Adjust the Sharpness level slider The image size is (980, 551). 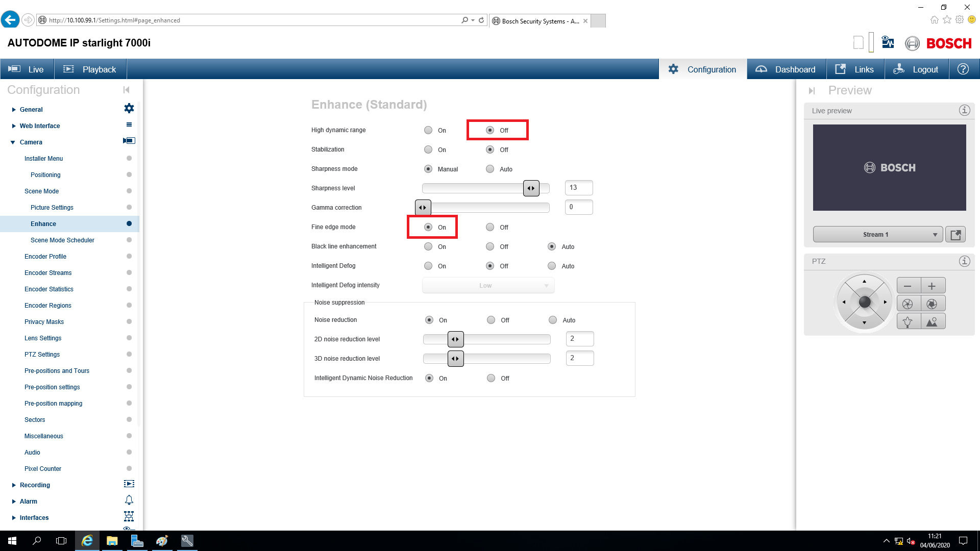[x=531, y=188]
